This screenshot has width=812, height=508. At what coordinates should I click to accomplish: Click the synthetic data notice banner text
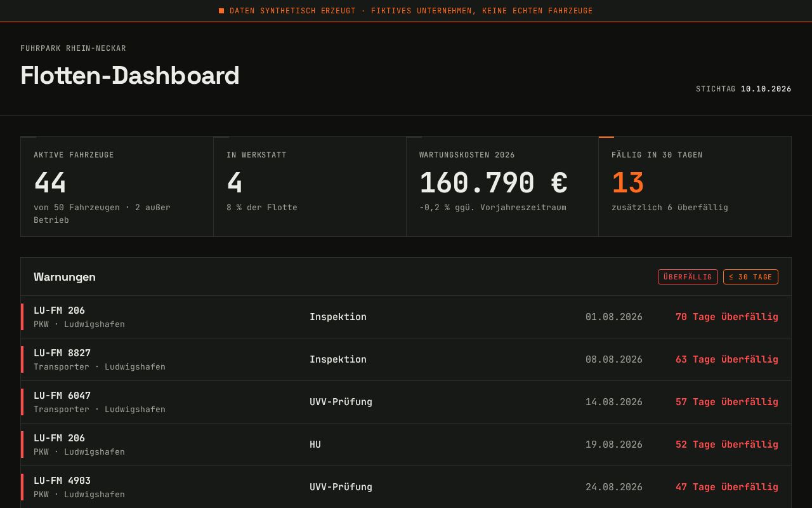[411, 11]
